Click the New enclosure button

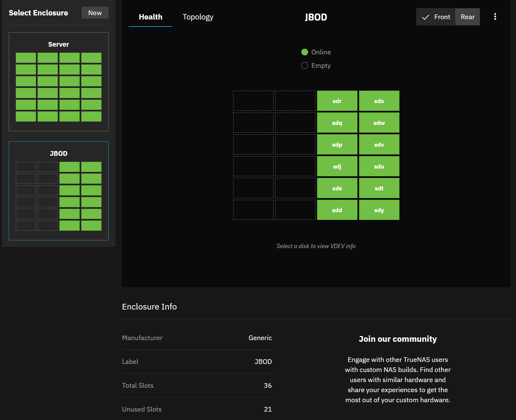click(x=95, y=13)
